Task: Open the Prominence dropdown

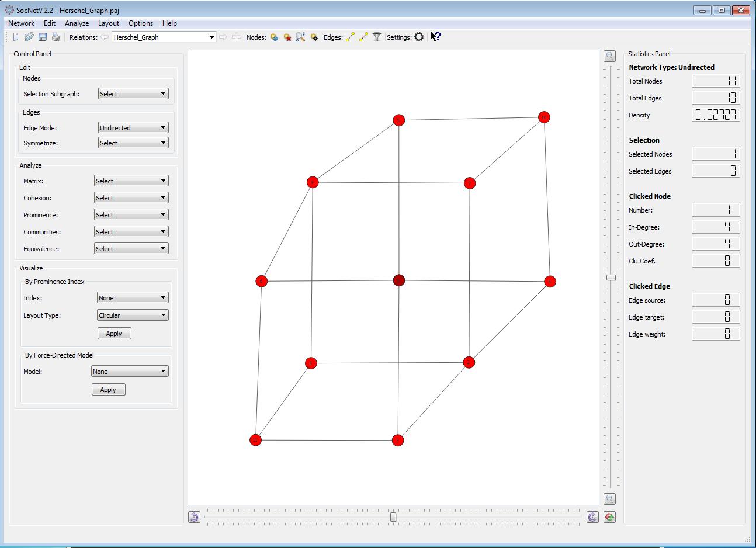Action: (131, 214)
